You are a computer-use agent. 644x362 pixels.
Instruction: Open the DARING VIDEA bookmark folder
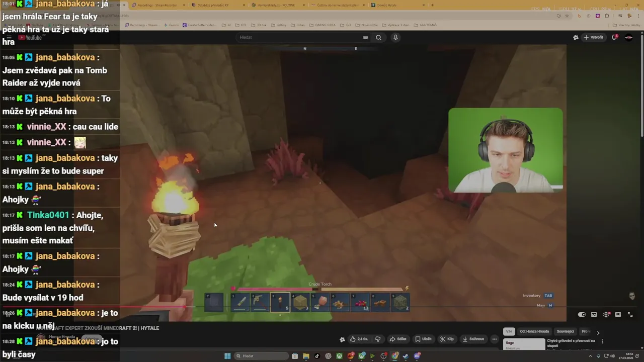coord(322,25)
